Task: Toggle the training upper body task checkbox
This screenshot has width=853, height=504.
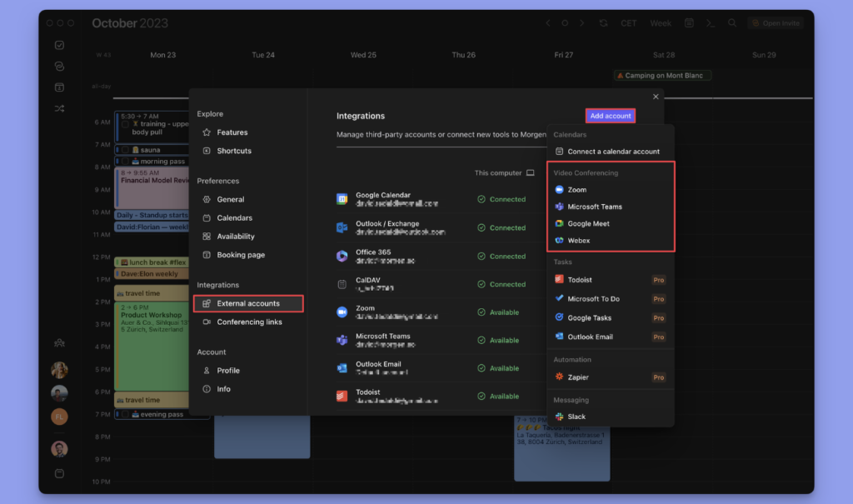Action: 124,124
